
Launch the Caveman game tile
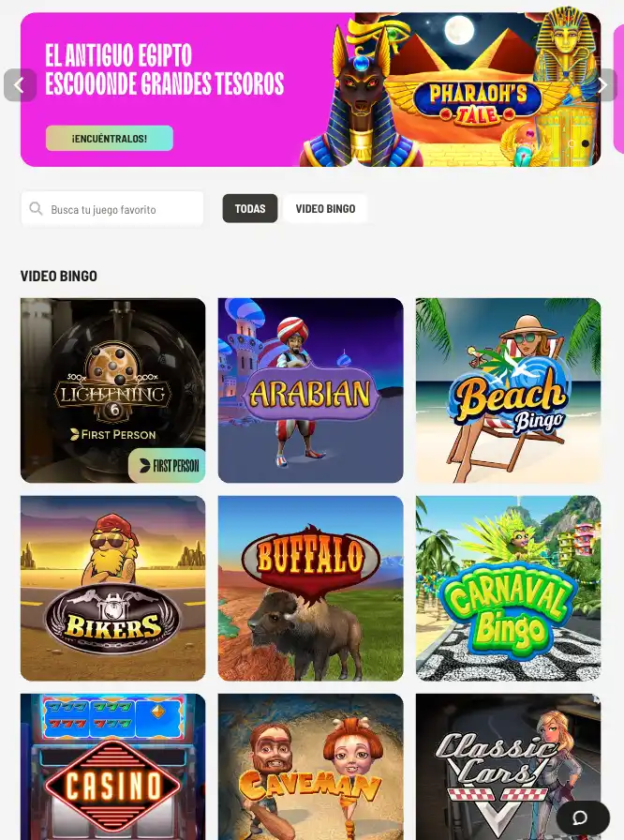point(310,767)
